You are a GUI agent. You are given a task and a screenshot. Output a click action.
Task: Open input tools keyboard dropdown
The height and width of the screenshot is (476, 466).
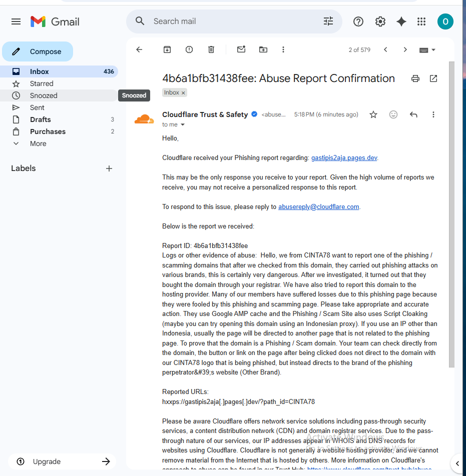[x=427, y=50]
